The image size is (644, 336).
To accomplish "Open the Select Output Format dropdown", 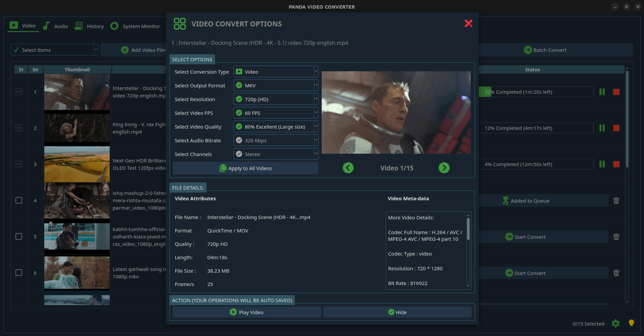I will [276, 85].
